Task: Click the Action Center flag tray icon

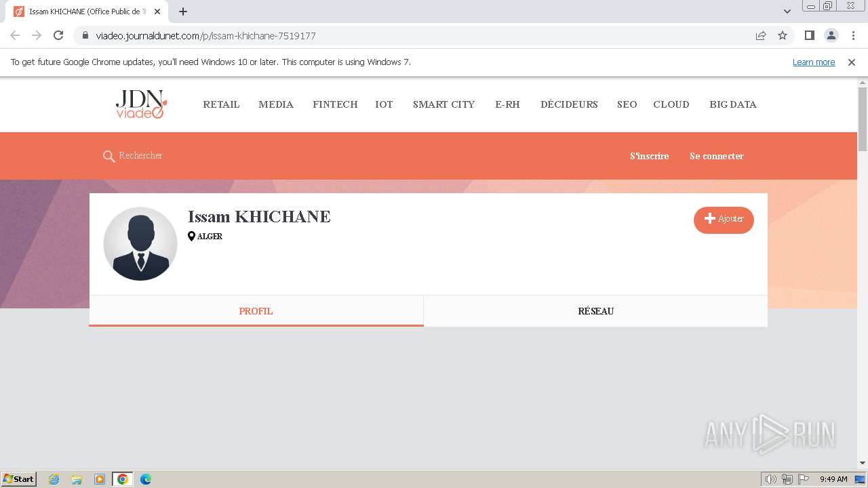Action: click(x=804, y=479)
